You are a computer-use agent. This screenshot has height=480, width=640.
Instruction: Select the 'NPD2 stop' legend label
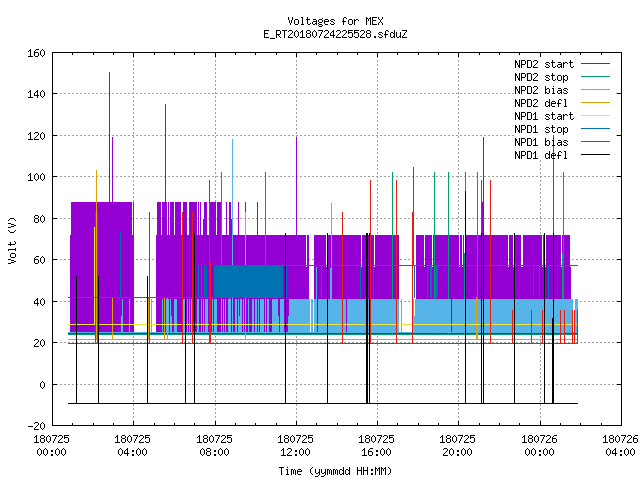pos(541,77)
